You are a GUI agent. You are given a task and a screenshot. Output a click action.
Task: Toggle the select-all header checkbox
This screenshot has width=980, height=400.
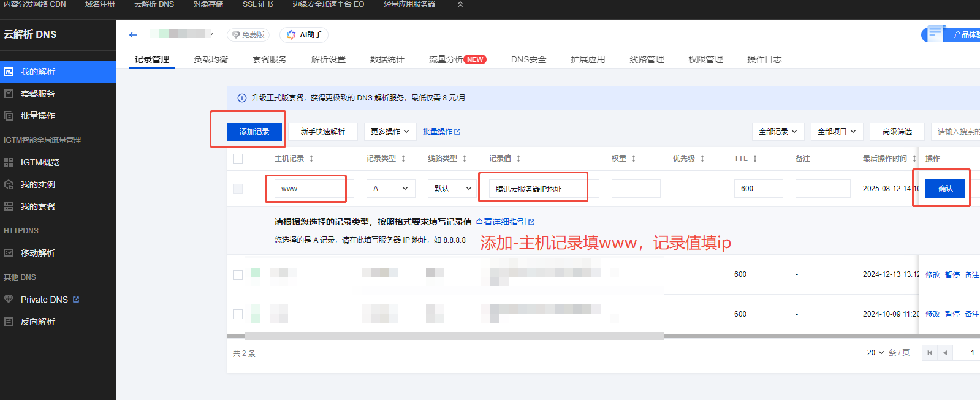point(238,159)
